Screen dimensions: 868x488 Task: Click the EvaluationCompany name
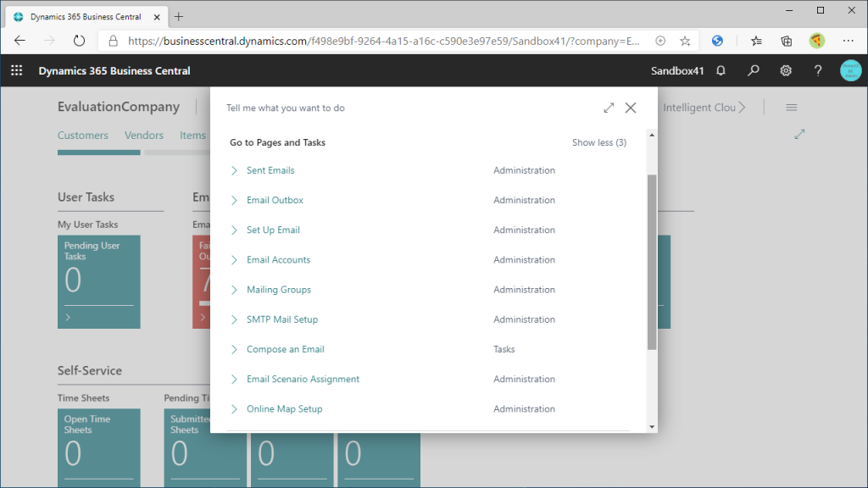coord(119,107)
